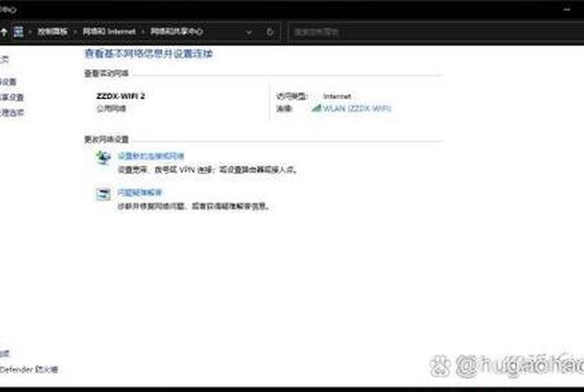Click the set up new connection icon
This screenshot has height=392, width=584.
point(103,158)
